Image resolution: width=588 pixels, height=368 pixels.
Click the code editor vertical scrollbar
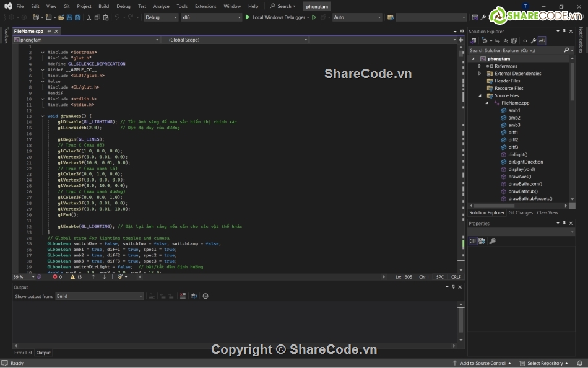tap(461, 158)
